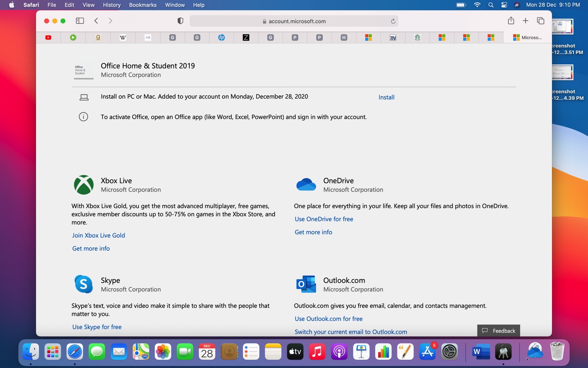Open the Wi-Fi status menu
Viewport: 588px width, 368px height.
pyautogui.click(x=477, y=5)
